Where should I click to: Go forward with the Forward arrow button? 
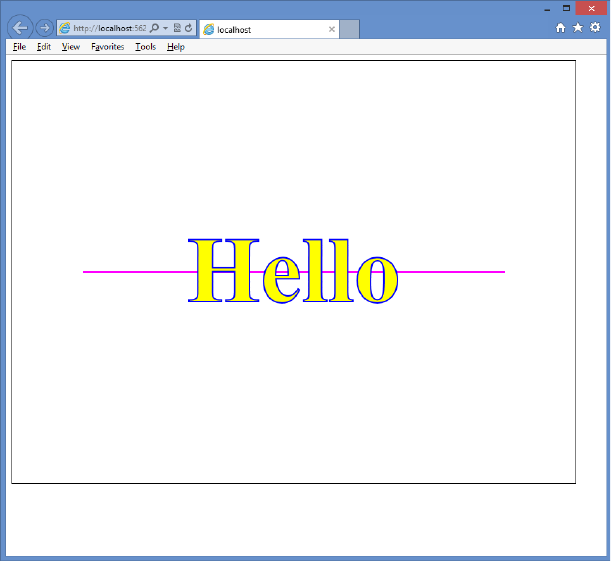click(44, 28)
